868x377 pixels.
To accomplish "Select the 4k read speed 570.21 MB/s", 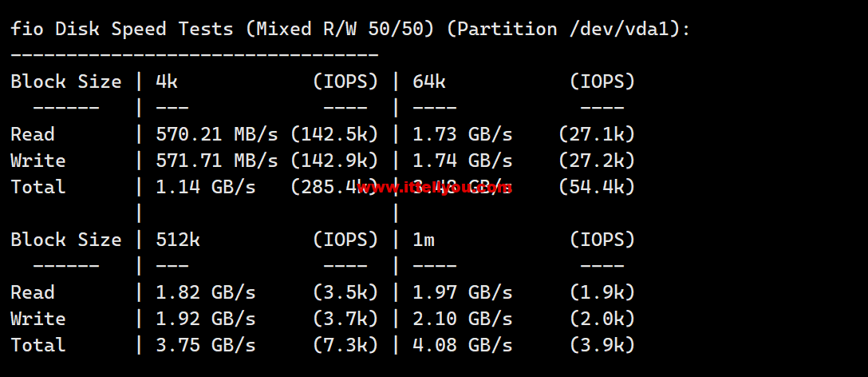I will (x=216, y=134).
